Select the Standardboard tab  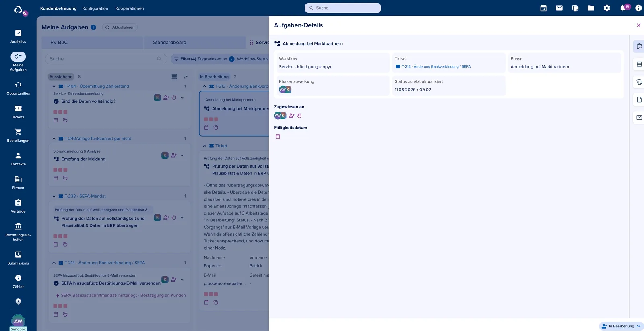pyautogui.click(x=195, y=43)
